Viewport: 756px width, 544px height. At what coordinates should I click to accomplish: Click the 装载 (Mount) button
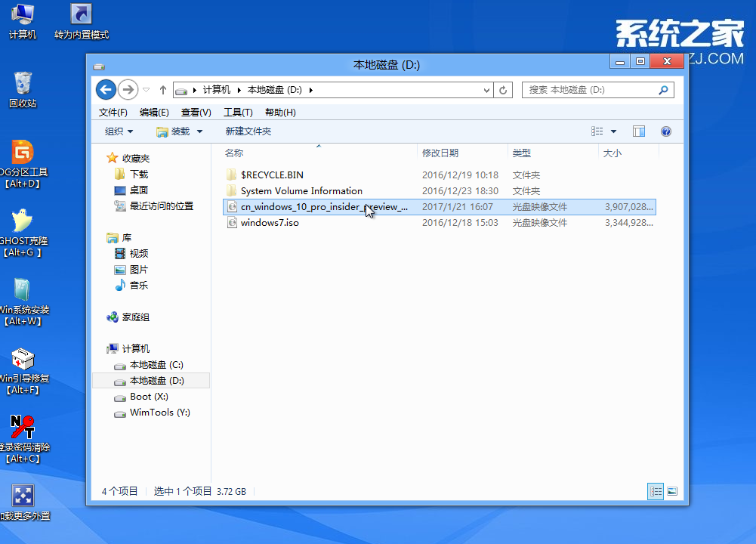click(180, 131)
